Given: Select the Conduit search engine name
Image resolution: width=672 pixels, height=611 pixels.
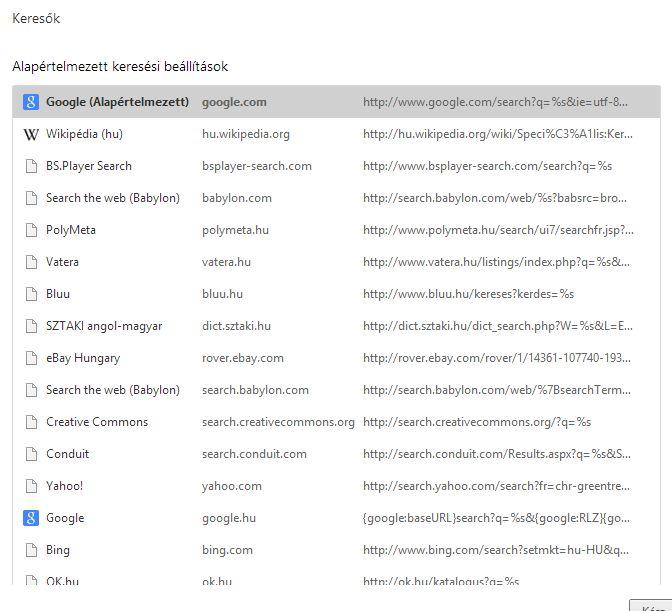Looking at the screenshot, I should pyautogui.click(x=67, y=454).
